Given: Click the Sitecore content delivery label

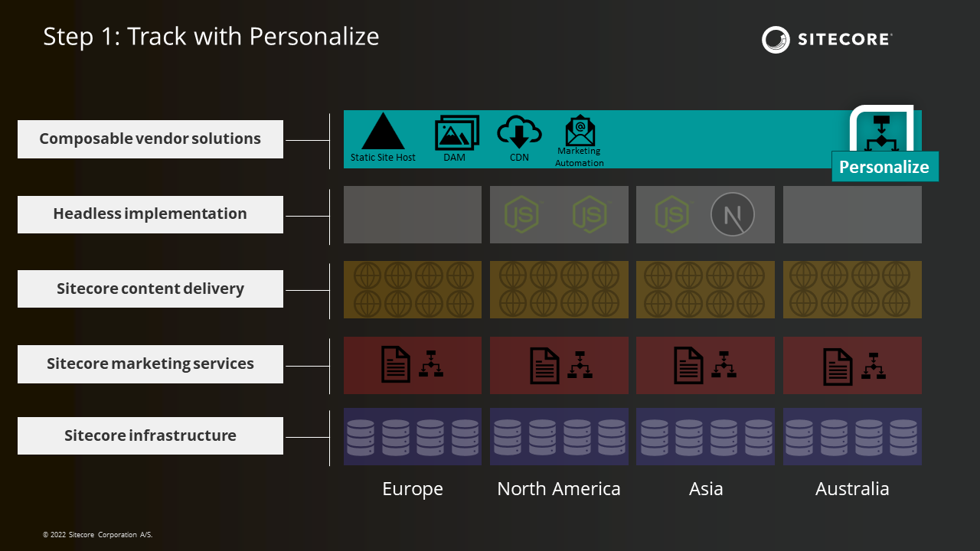Looking at the screenshot, I should tap(150, 289).
